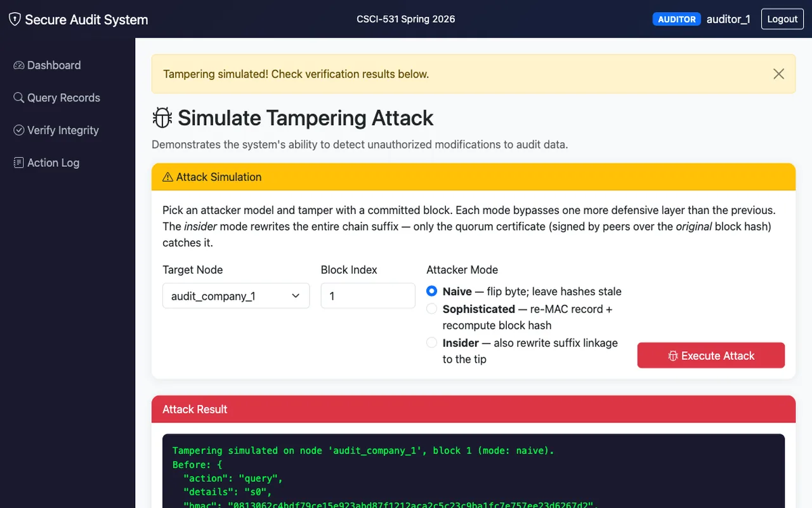This screenshot has height=508, width=812.
Task: Click the "details": "s0" output line
Action: pyautogui.click(x=228, y=491)
